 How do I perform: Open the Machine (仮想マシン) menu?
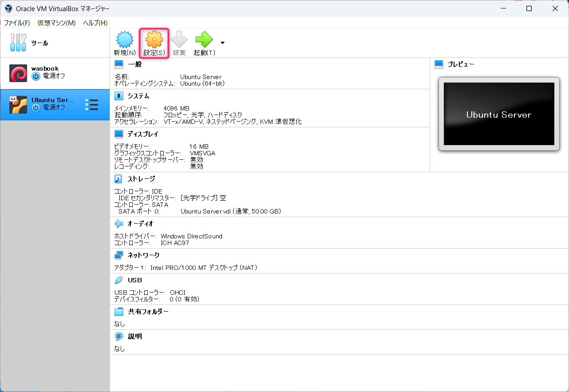[56, 23]
